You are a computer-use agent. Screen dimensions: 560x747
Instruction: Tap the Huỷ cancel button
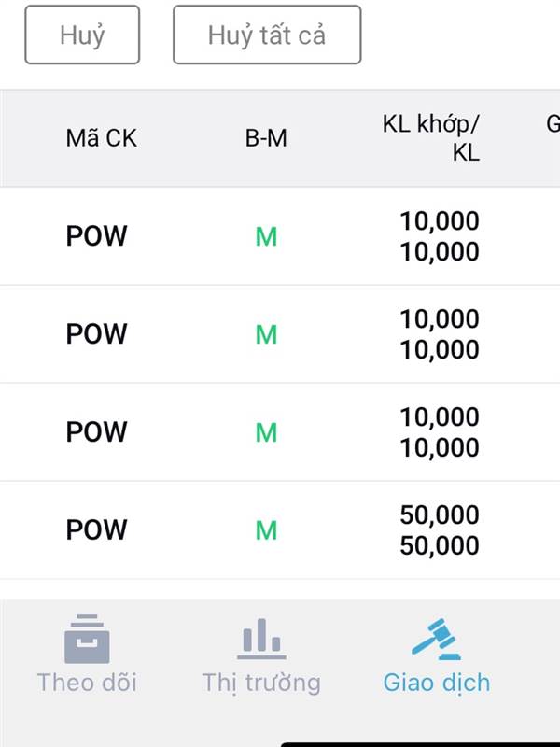(82, 35)
